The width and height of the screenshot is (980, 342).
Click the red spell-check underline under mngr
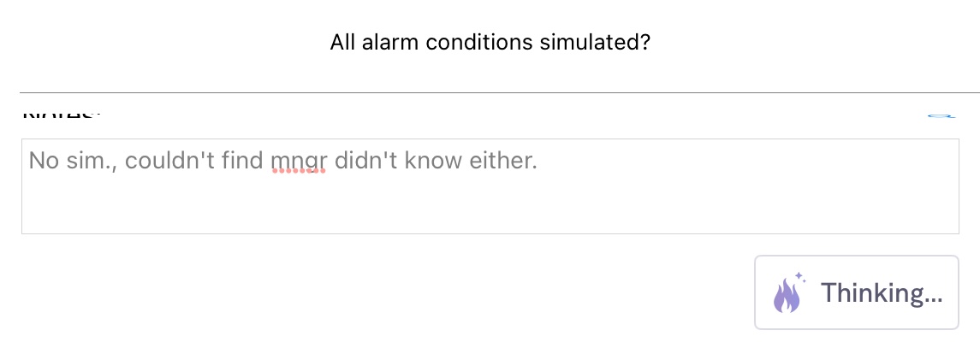click(299, 171)
